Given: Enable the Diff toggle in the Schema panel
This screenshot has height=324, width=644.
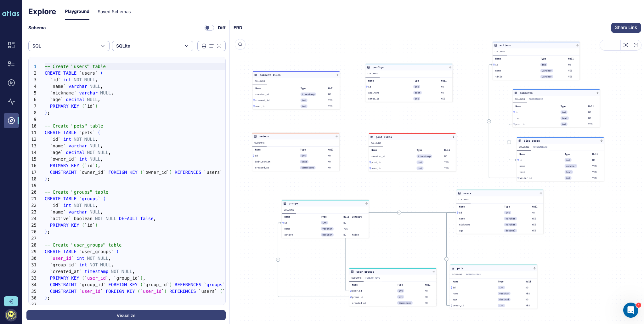Looking at the screenshot, I should (209, 28).
